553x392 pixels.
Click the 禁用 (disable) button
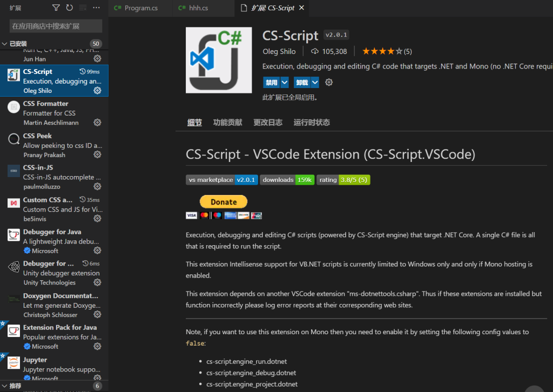[x=271, y=83]
